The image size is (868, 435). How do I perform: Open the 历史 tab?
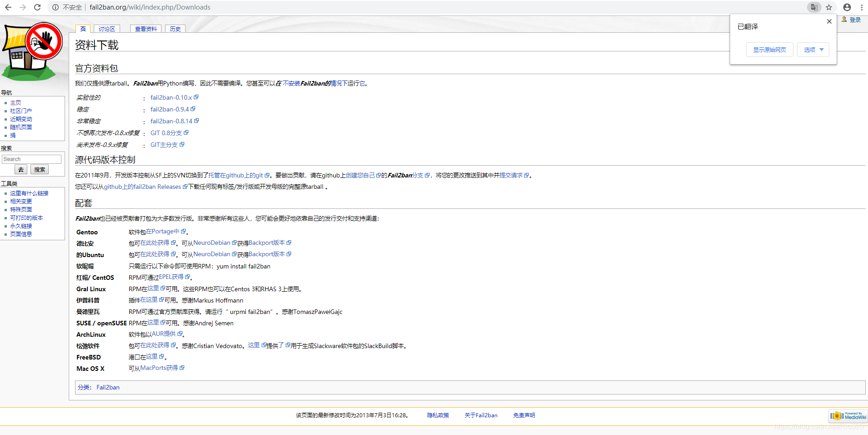click(x=175, y=29)
